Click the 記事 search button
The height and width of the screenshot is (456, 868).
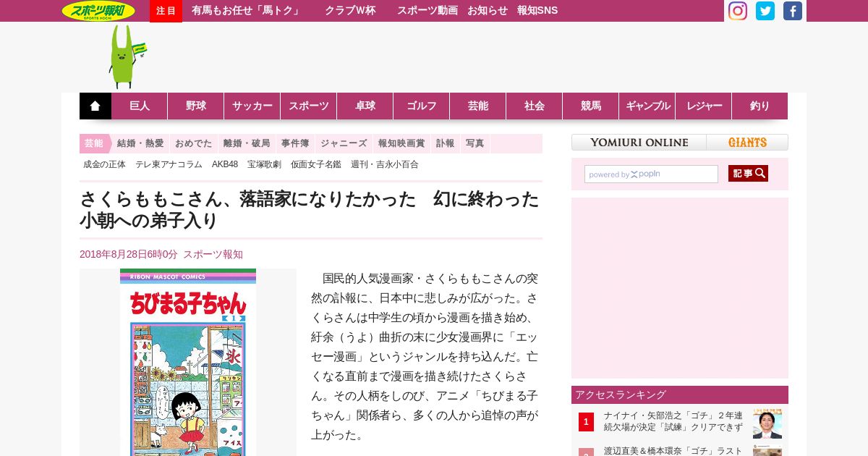point(748,174)
